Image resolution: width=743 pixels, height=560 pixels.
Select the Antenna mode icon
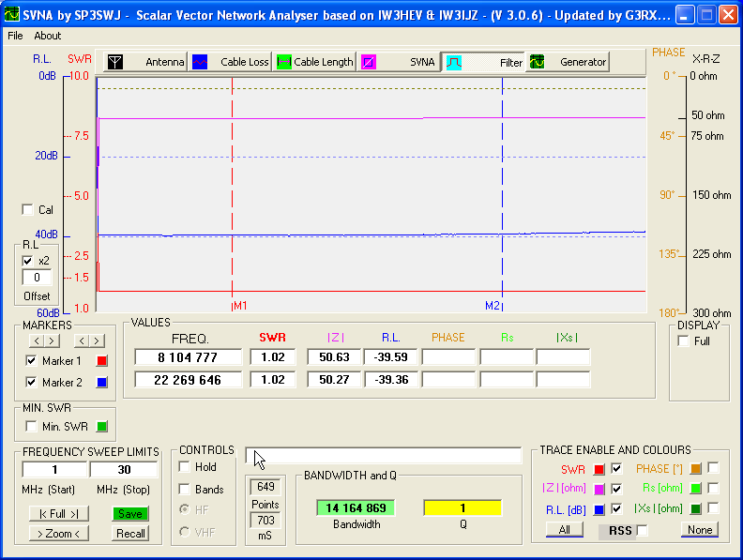pyautogui.click(x=114, y=62)
